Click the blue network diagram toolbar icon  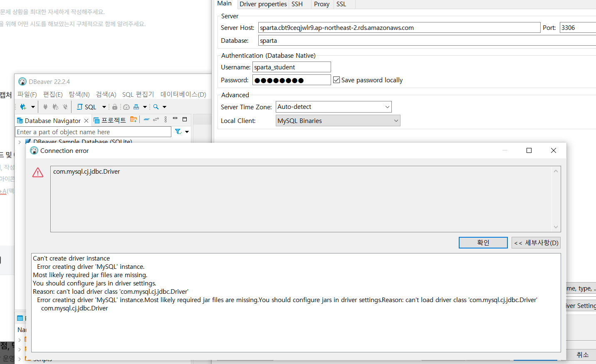[136, 107]
